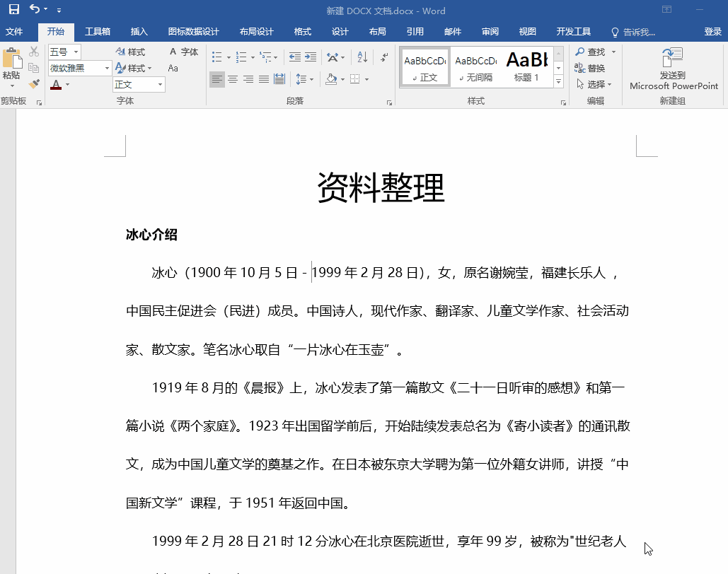Click the 告诉我 Tell Me search box
Image resolution: width=728 pixels, height=574 pixels.
point(634,32)
